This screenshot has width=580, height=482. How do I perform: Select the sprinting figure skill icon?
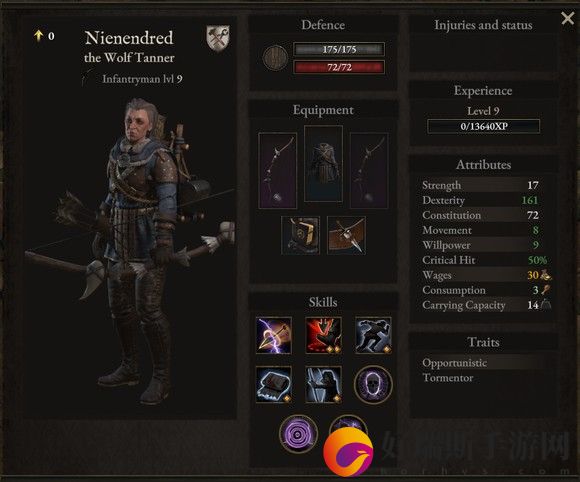click(373, 336)
